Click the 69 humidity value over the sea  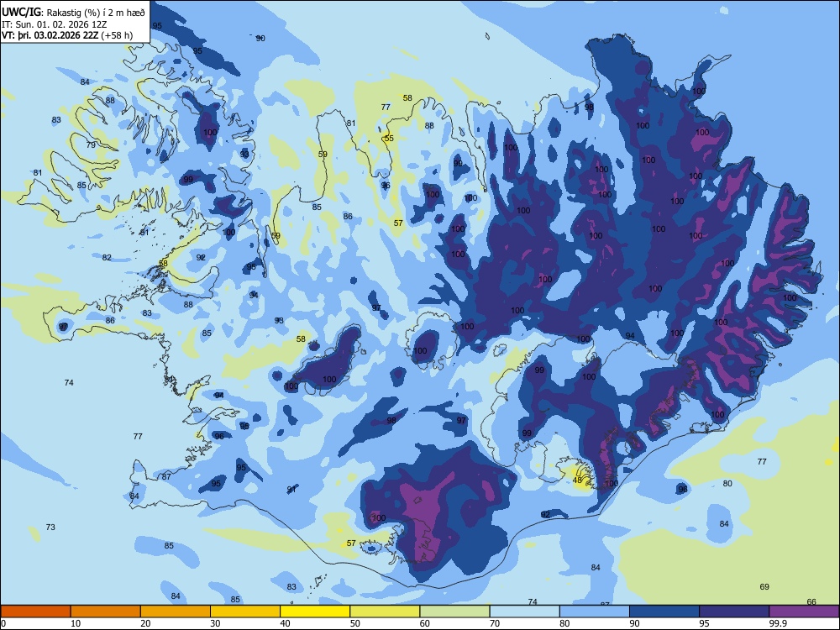(764, 587)
